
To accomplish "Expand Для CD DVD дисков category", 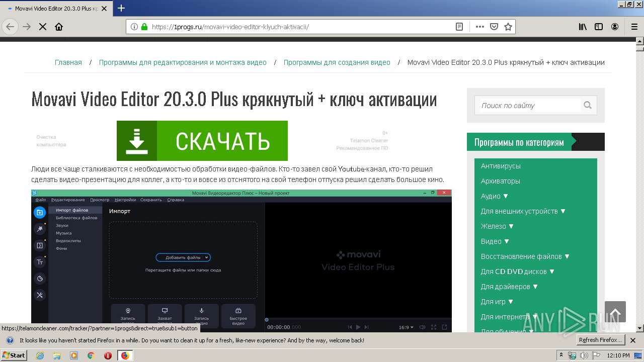I will [x=518, y=271].
